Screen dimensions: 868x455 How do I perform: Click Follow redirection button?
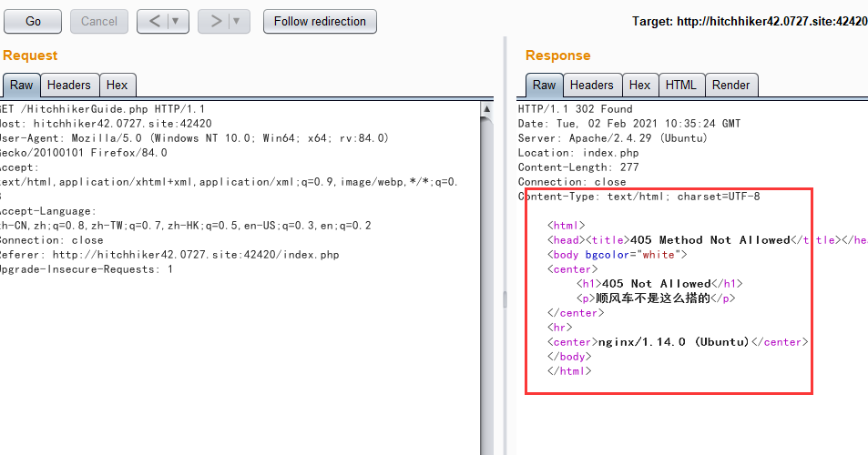(320, 22)
